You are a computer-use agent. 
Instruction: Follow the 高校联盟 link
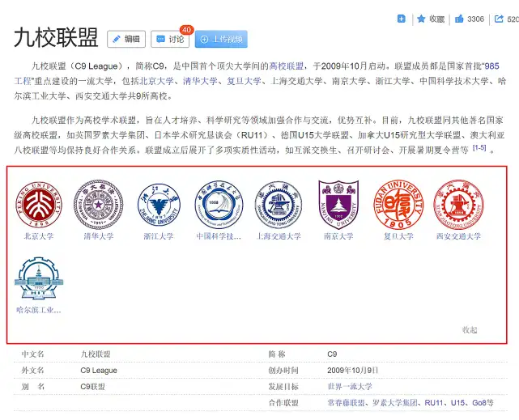pyautogui.click(x=287, y=66)
